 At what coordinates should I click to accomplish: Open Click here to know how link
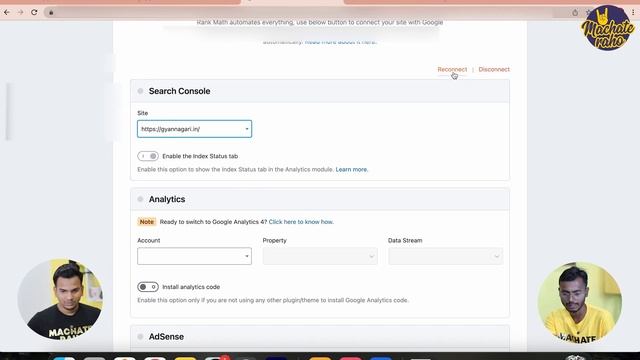301,222
